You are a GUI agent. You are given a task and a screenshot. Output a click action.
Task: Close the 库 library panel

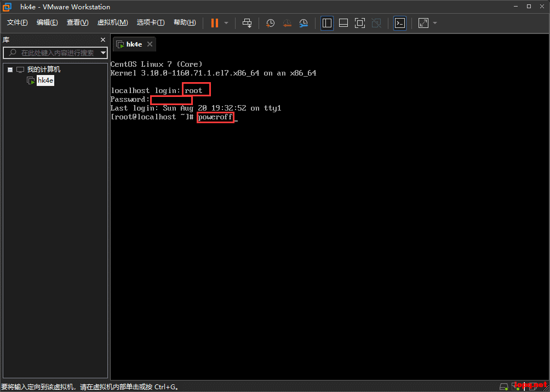[102, 39]
